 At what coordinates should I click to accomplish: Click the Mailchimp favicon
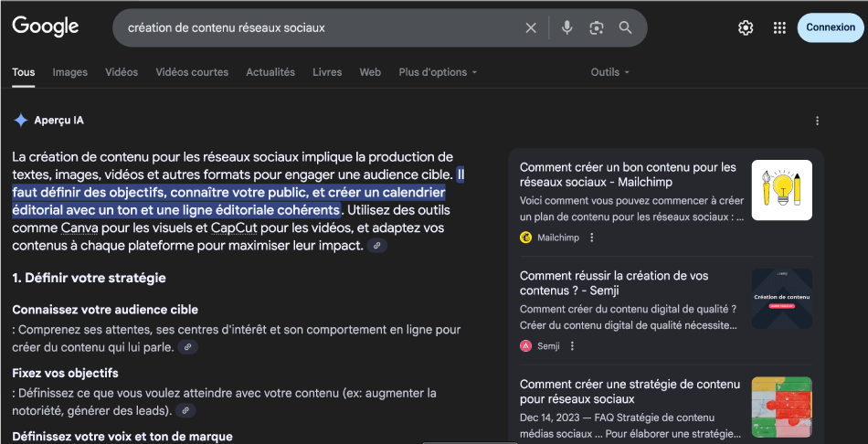(x=526, y=238)
